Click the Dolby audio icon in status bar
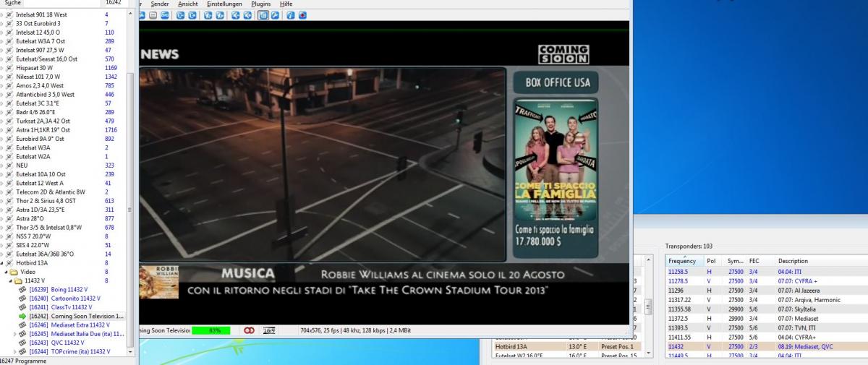Image resolution: width=868 pixels, height=365 pixels. tap(250, 330)
